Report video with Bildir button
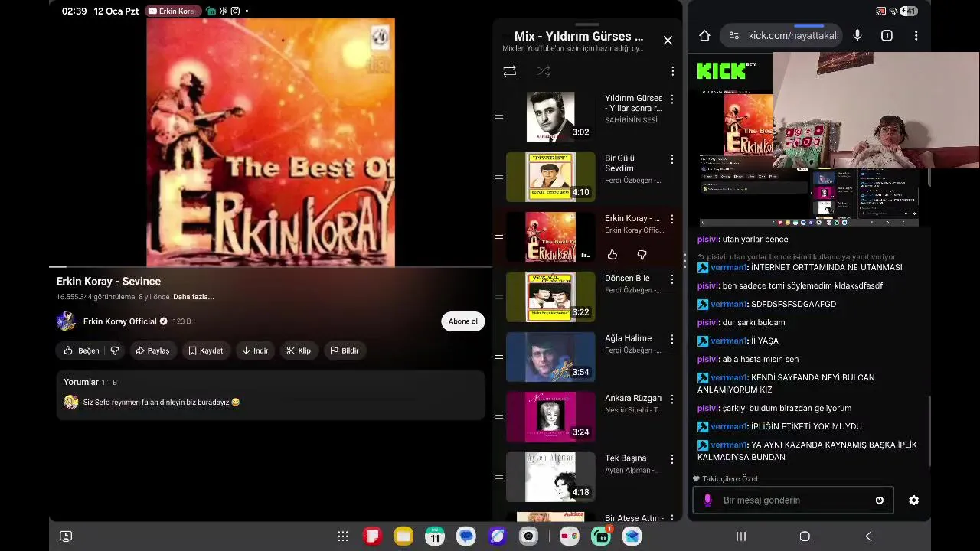The height and width of the screenshot is (551, 980). coord(345,350)
